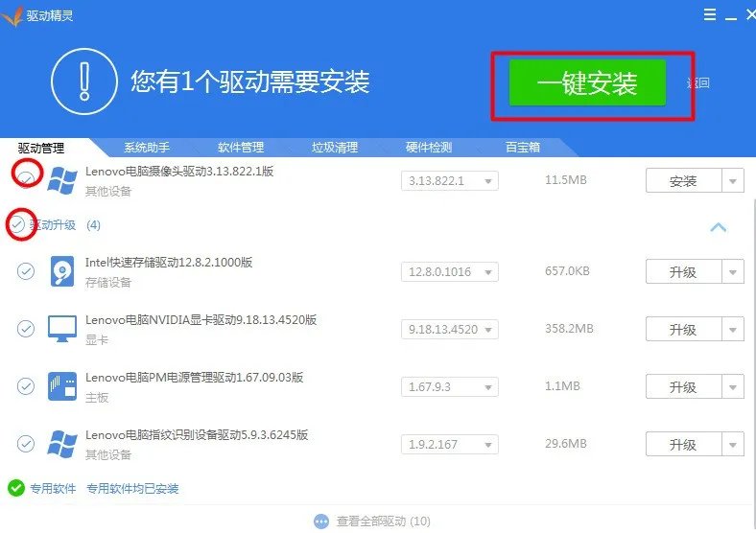Click the 存储设备 category label
The width and height of the screenshot is (756, 533).
tap(108, 283)
